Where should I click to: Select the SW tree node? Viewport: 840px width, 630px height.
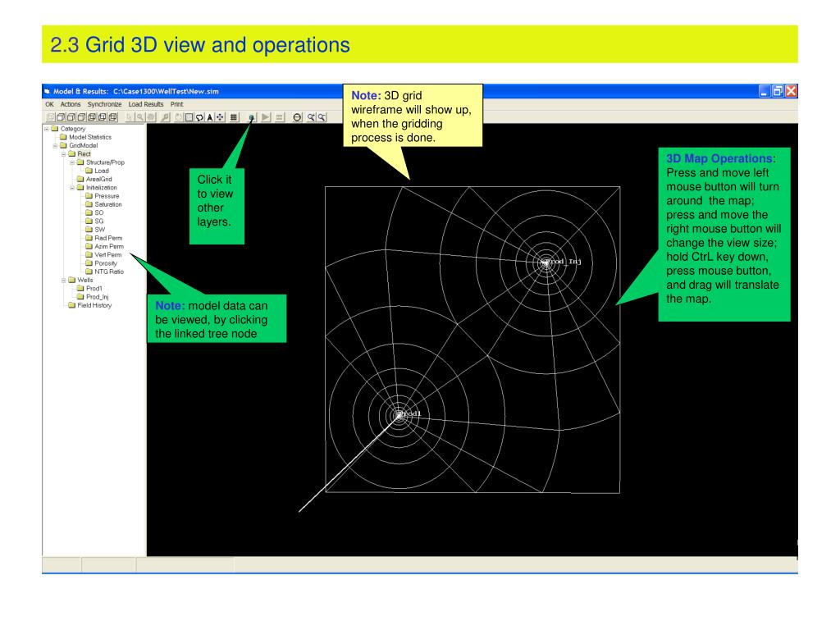[x=99, y=230]
